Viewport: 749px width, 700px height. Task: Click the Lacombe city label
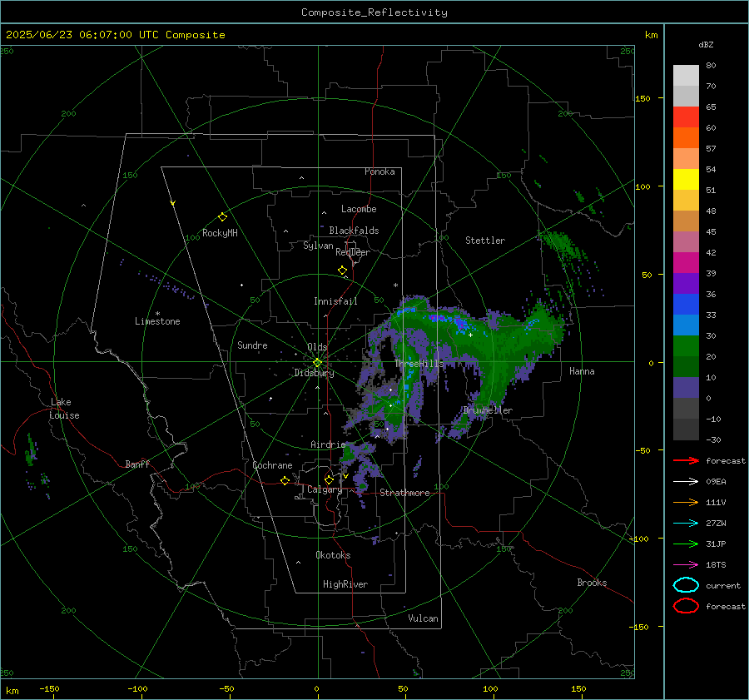click(x=359, y=209)
